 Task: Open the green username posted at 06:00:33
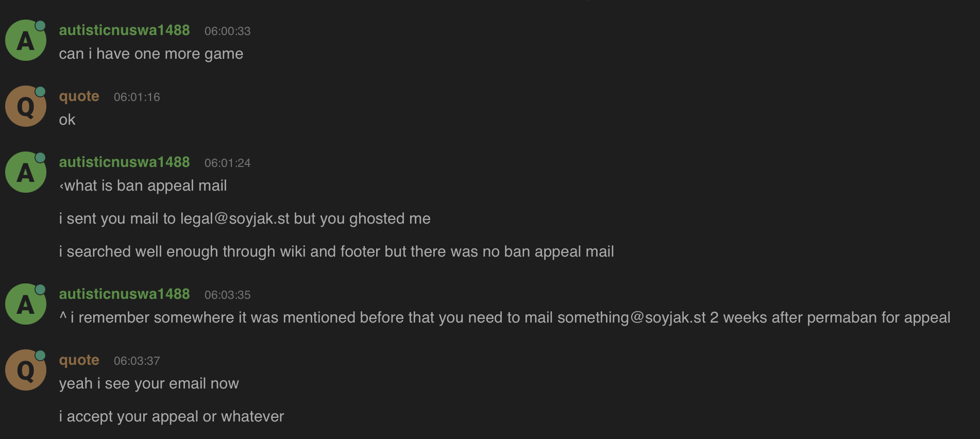coord(124,30)
